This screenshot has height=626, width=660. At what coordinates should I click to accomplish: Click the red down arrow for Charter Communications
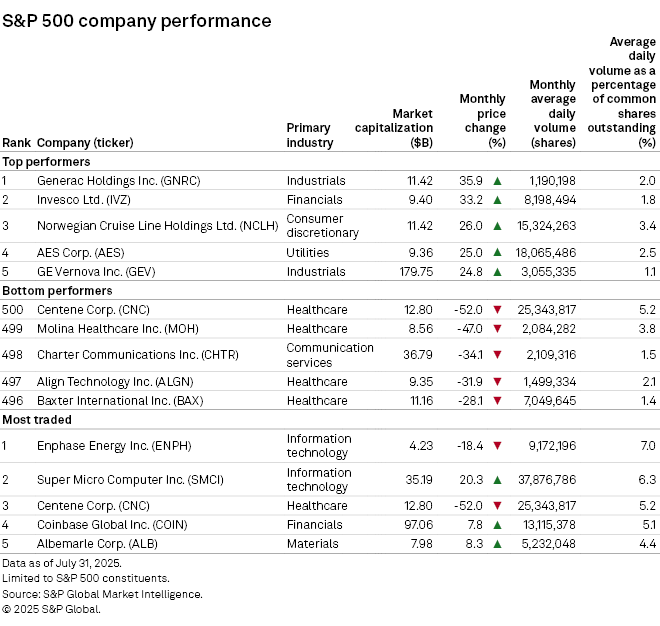point(496,355)
